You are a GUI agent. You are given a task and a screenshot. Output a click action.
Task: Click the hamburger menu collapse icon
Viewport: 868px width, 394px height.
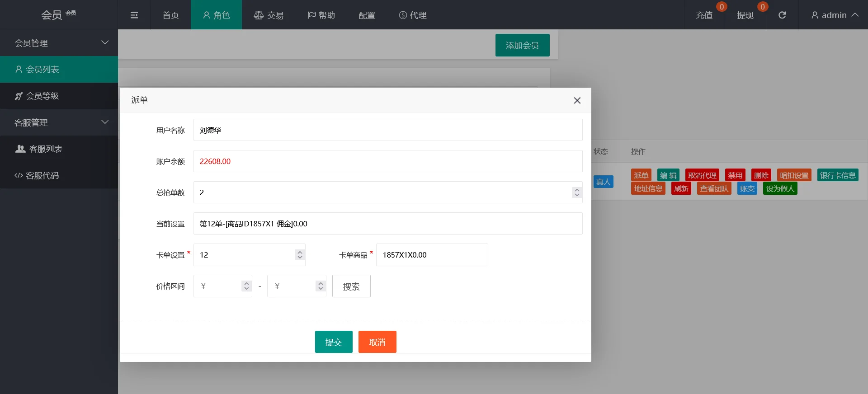click(134, 15)
